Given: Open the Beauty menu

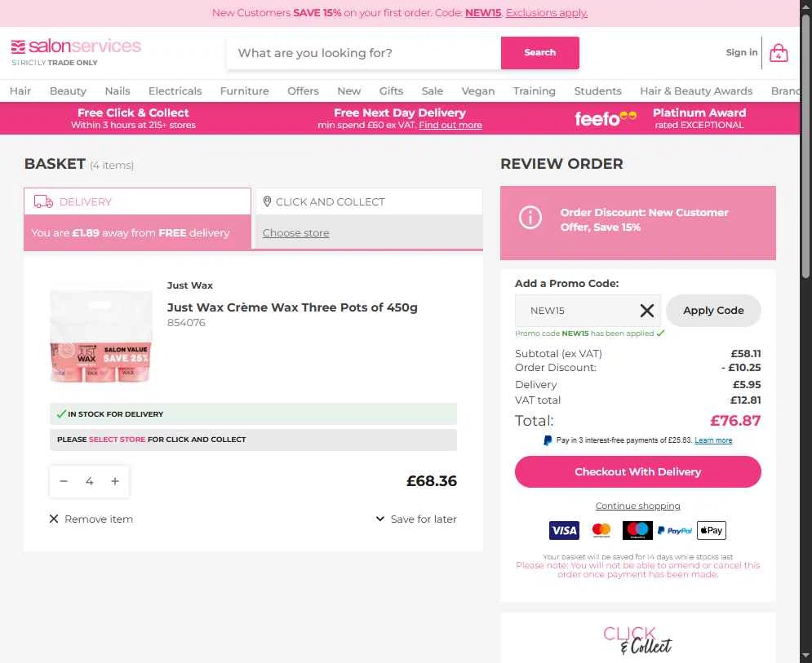Looking at the screenshot, I should pos(68,91).
